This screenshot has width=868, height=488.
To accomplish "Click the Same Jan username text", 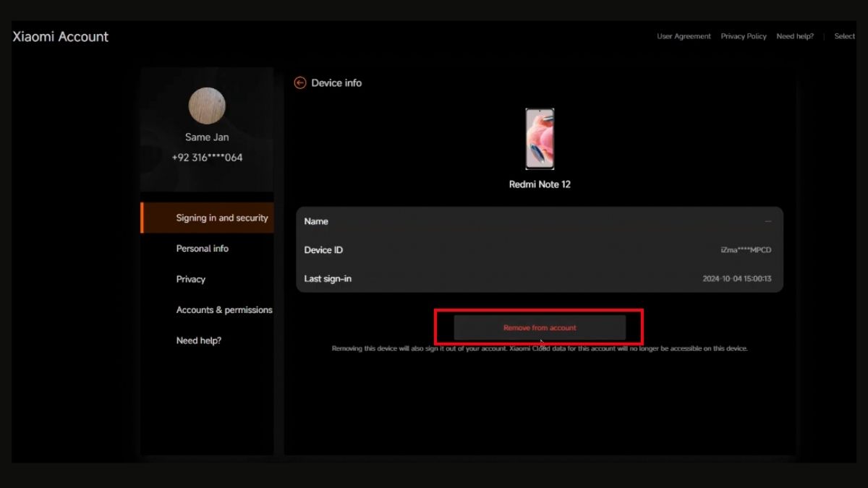I will (x=207, y=137).
